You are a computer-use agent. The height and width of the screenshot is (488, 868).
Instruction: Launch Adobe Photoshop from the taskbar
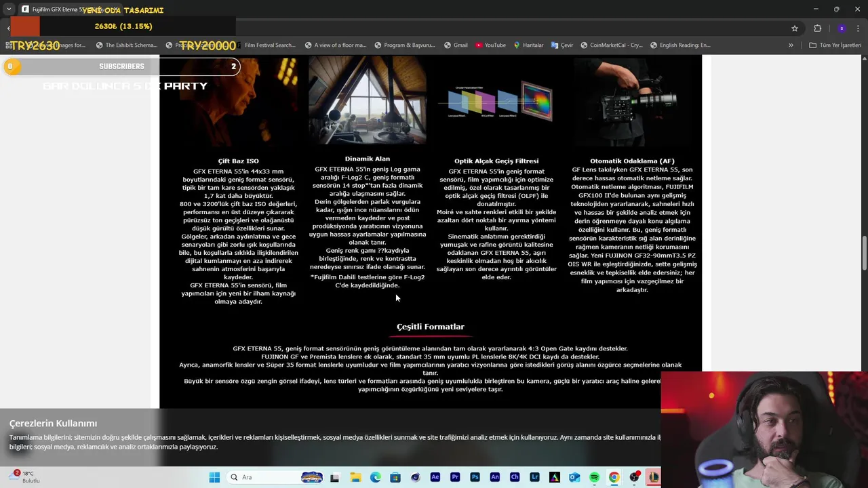475,477
